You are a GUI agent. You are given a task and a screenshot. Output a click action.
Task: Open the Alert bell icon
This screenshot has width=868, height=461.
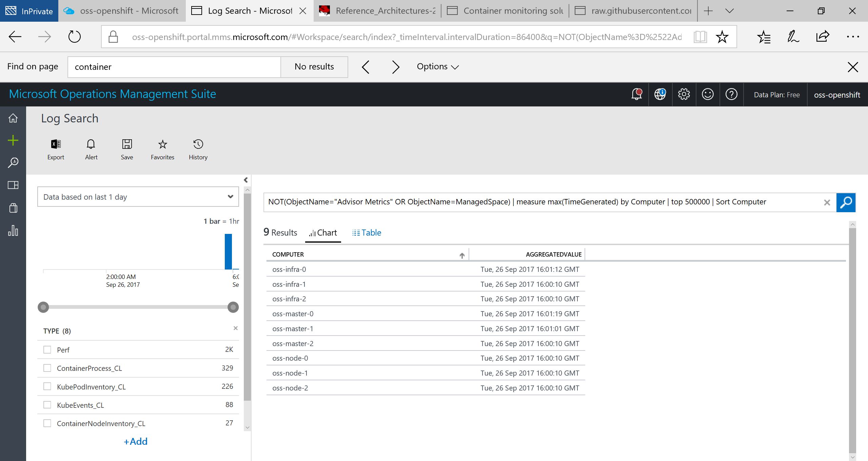[91, 145]
